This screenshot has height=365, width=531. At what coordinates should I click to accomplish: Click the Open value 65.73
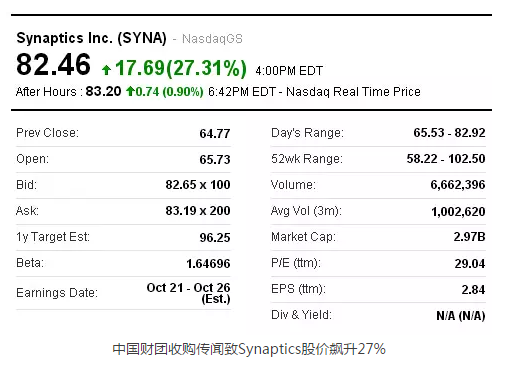[x=215, y=159]
